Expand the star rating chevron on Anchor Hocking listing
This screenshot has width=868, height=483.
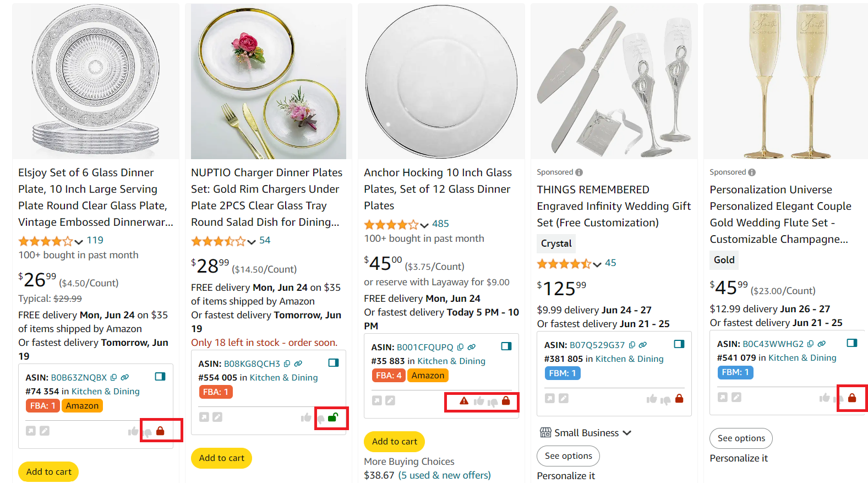click(424, 225)
